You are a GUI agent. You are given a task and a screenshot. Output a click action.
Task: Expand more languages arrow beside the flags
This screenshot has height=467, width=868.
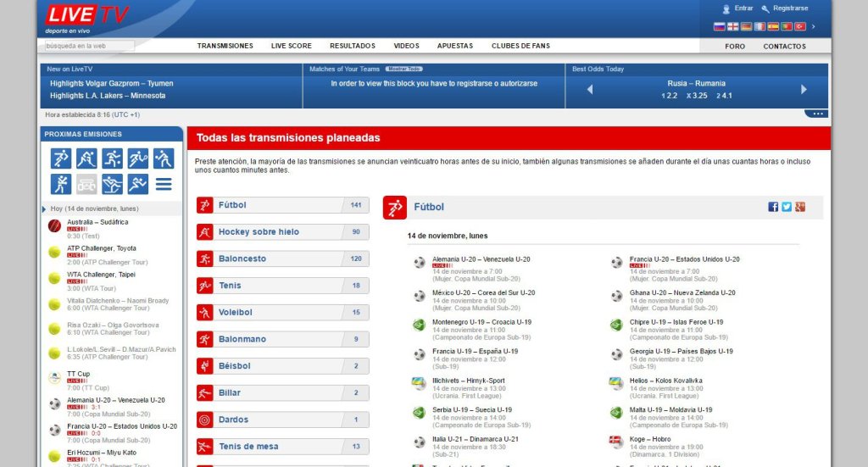pos(814,26)
